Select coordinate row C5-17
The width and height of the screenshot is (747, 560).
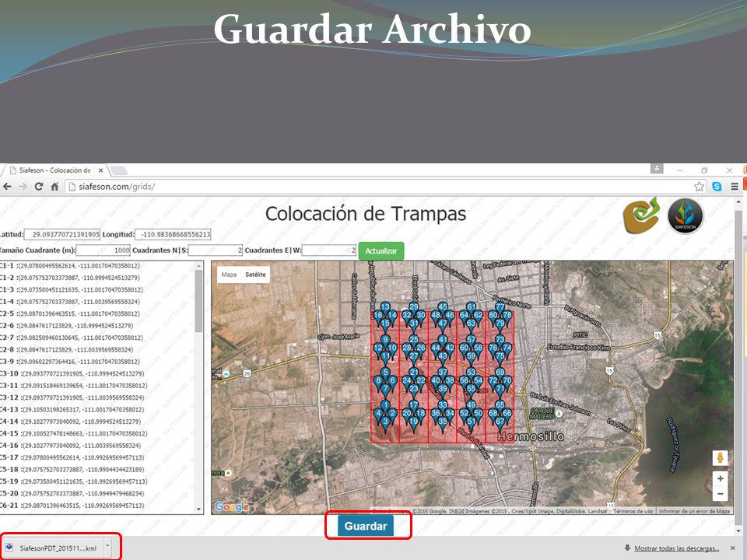(x=72, y=457)
